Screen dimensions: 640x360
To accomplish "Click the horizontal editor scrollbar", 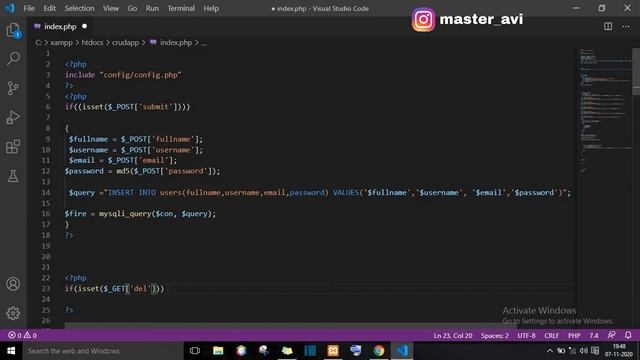I will coord(290,326).
